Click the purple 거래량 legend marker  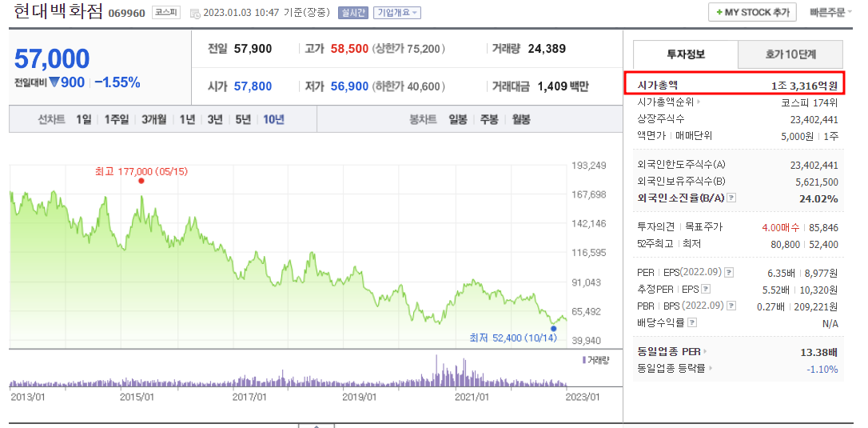[584, 360]
